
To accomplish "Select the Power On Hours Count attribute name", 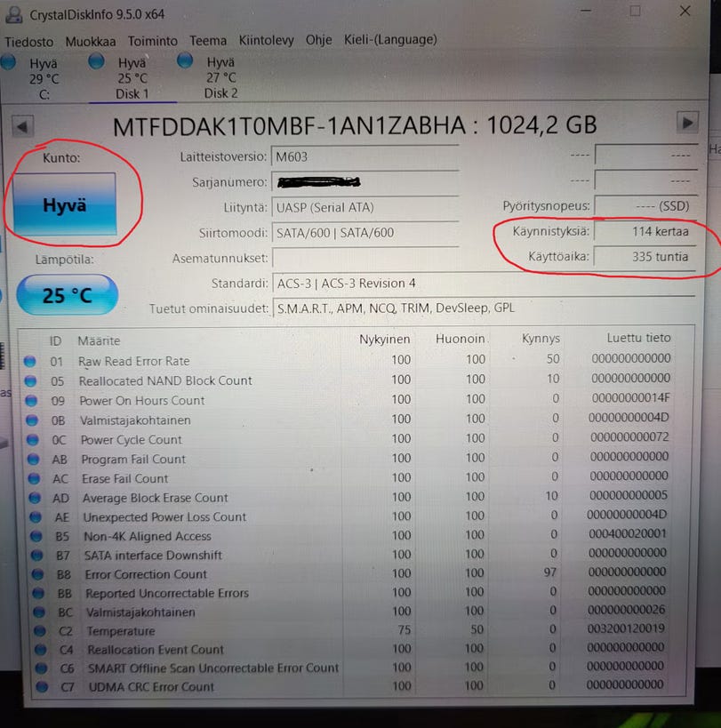I will point(142,401).
